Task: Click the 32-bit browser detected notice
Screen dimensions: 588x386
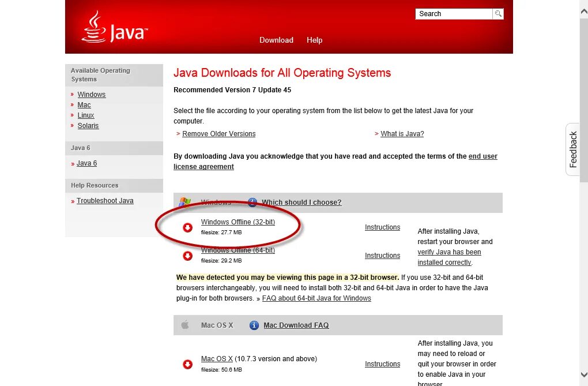Action: (288, 278)
